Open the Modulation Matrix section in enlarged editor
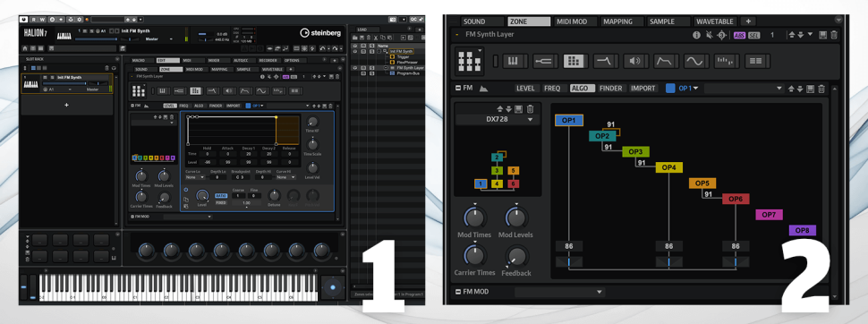The image size is (868, 324). click(757, 61)
